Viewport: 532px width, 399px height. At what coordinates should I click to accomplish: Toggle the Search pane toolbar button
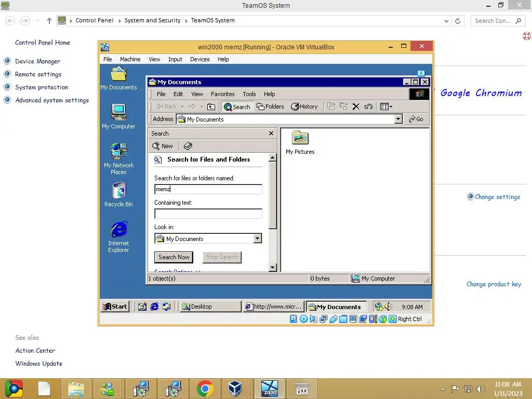[x=237, y=107]
